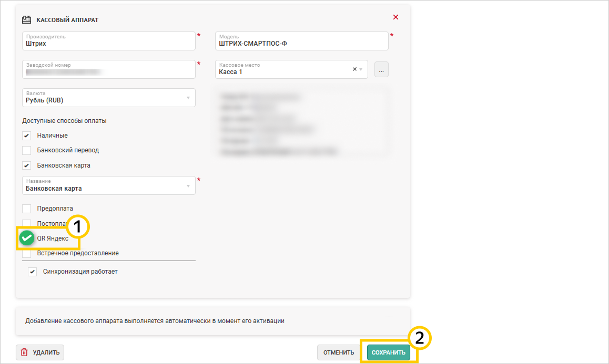Click the Отменить button
This screenshot has height=364, width=609.
tap(339, 352)
